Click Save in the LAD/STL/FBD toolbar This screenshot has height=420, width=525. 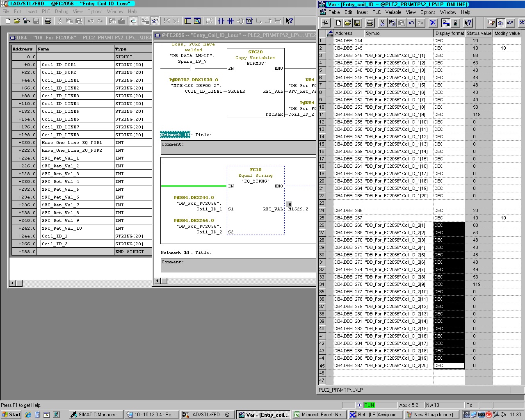click(36, 21)
